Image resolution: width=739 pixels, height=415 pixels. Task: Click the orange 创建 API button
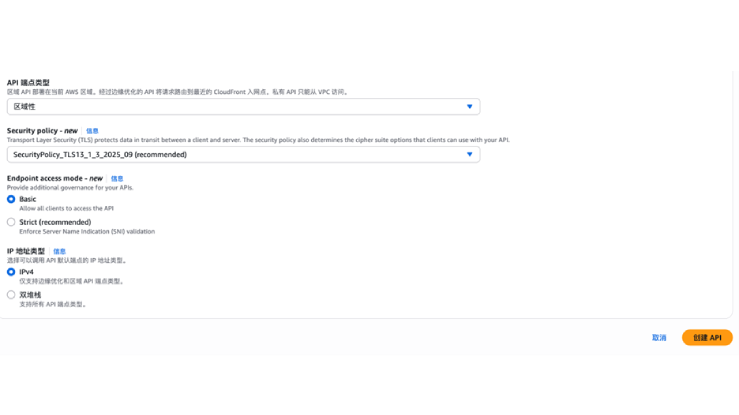coord(707,338)
